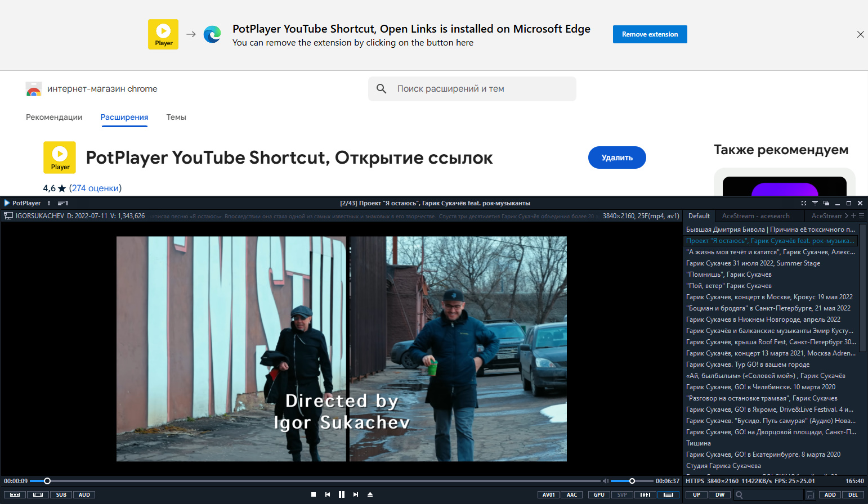Pause the video with the pause button
This screenshot has height=504, width=868.
[x=341, y=494]
